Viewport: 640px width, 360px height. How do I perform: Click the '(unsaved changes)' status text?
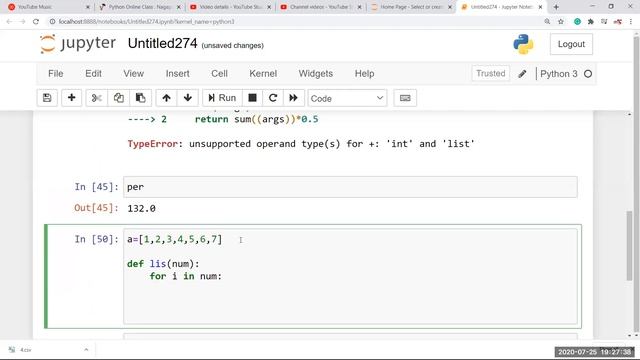pos(233,45)
